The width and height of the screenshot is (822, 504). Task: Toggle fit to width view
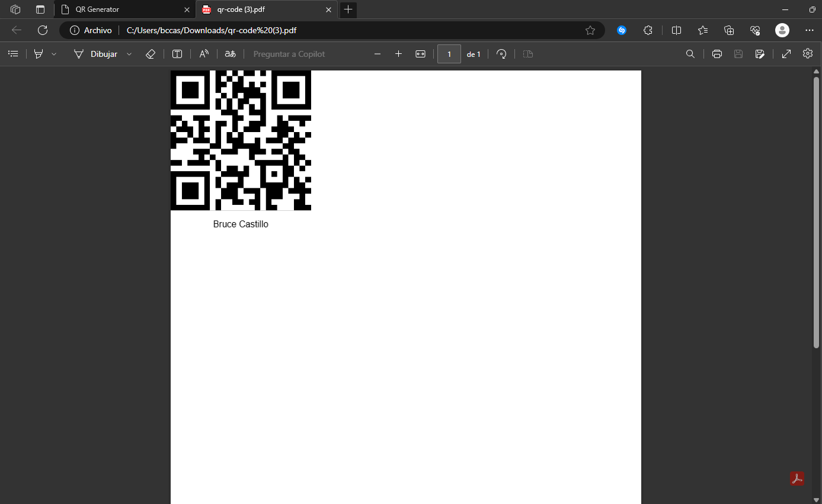coord(420,54)
